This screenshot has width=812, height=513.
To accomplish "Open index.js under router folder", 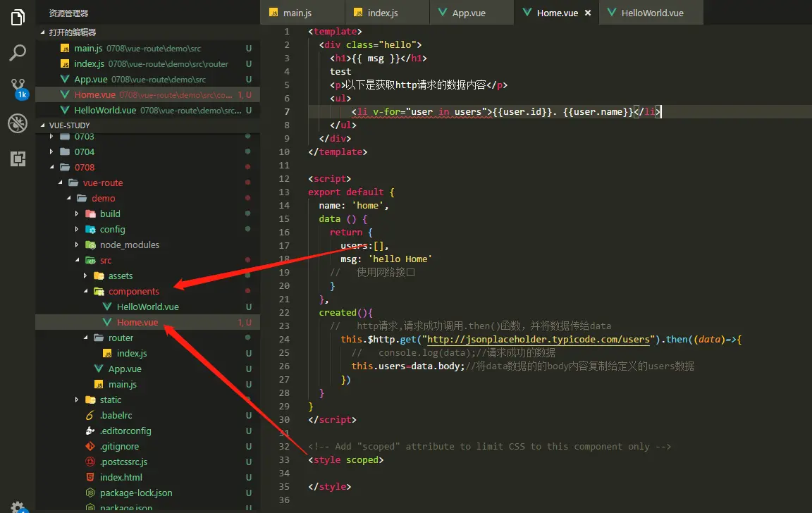I will (147, 354).
